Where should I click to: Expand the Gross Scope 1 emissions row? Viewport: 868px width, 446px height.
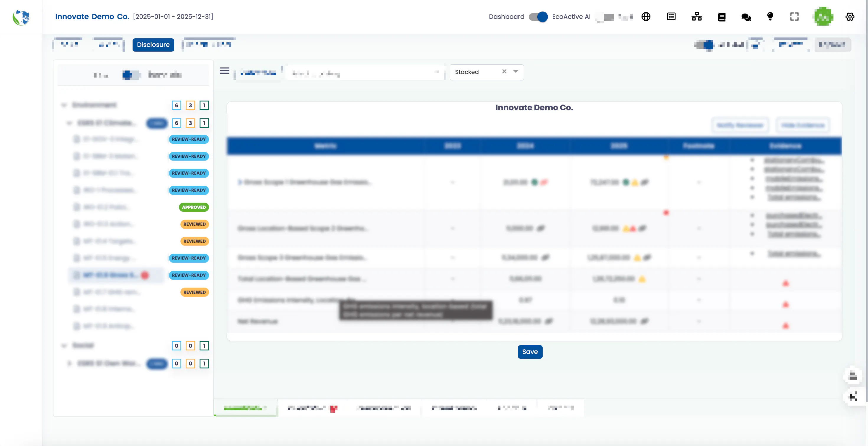click(x=239, y=182)
